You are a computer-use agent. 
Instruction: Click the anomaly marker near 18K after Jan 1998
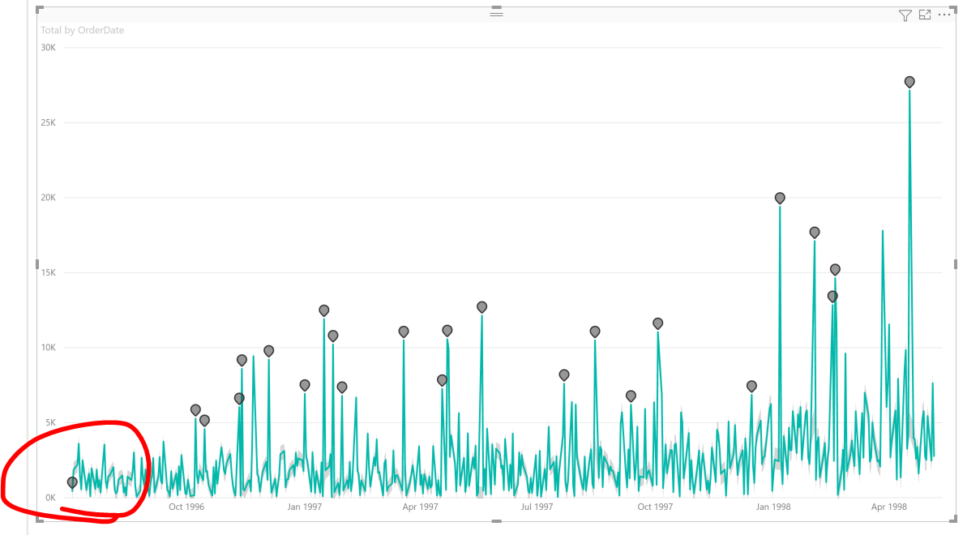815,233
